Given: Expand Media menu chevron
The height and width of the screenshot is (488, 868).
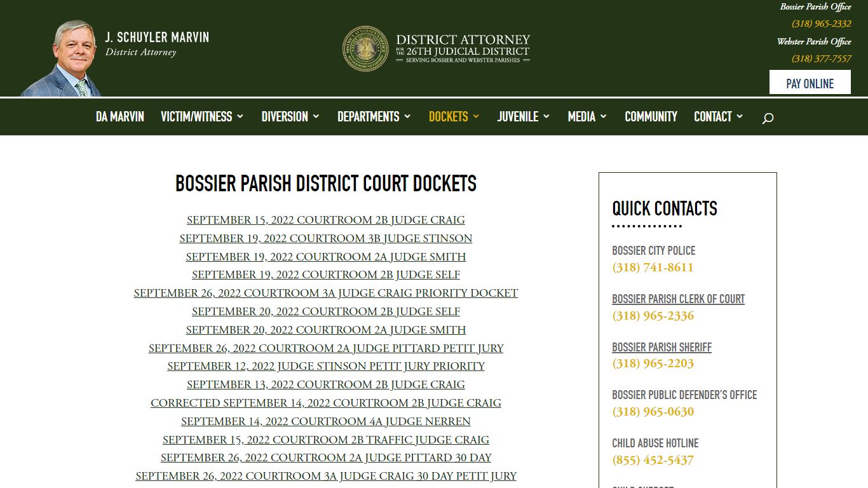Looking at the screenshot, I should coord(604,116).
